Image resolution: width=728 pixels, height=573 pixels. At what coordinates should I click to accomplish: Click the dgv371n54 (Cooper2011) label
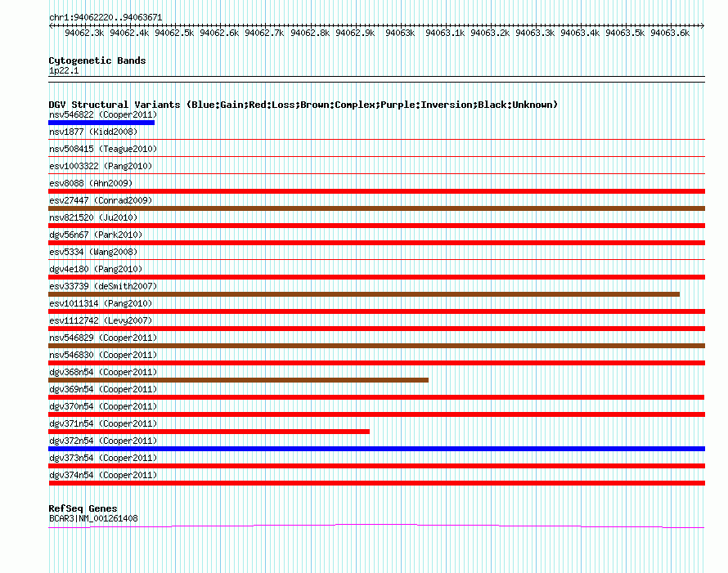coord(103,423)
